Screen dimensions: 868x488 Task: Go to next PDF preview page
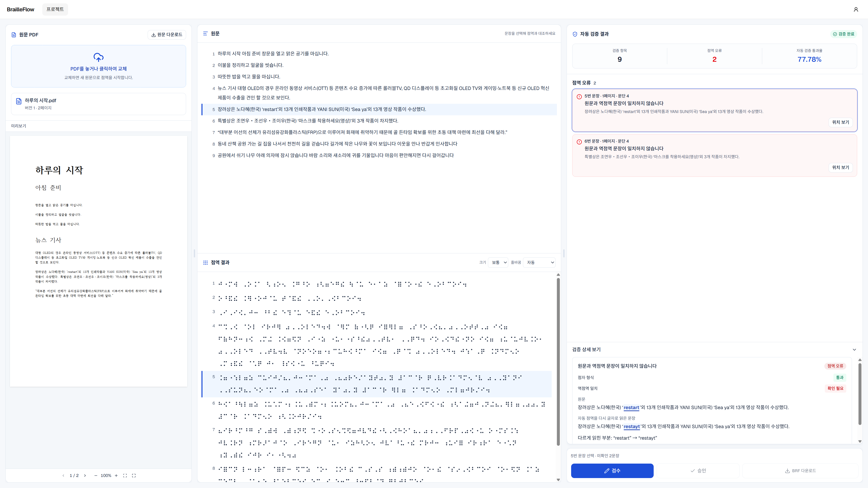85,476
